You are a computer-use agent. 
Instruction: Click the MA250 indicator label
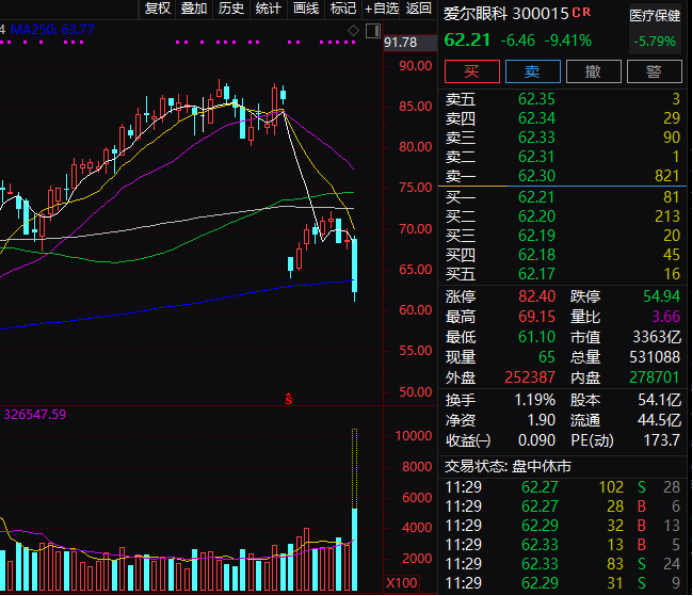click(x=50, y=30)
